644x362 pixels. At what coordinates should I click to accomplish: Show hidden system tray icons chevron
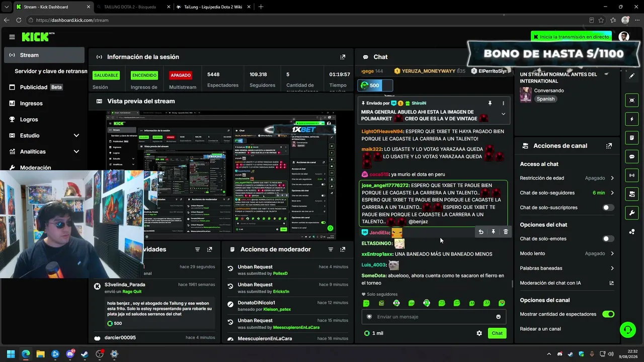click(x=549, y=354)
